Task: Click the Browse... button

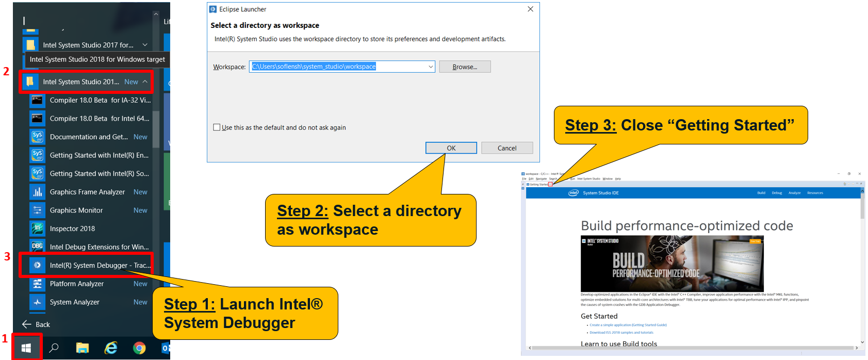Action: [465, 67]
